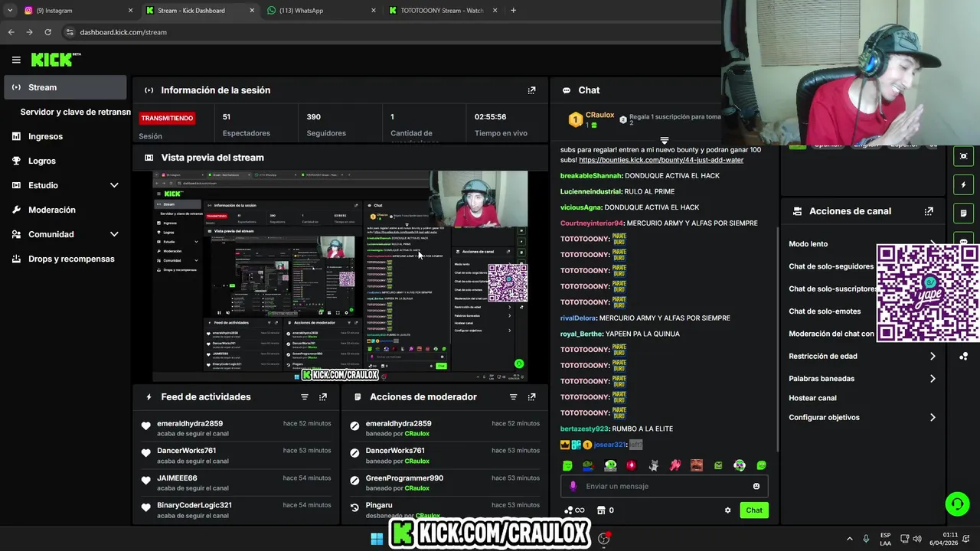Pop out the Acciones de moderador panel
The height and width of the screenshot is (551, 980).
[x=531, y=397]
